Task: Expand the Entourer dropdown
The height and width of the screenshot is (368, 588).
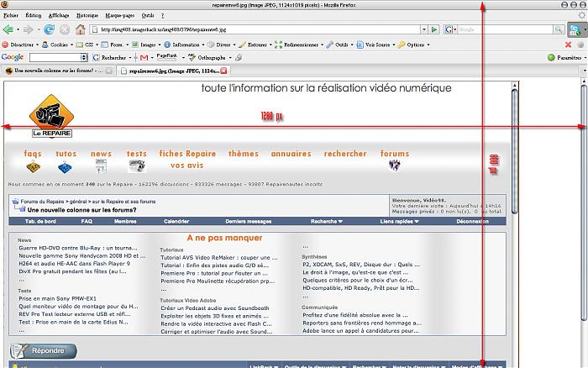Action: point(270,45)
